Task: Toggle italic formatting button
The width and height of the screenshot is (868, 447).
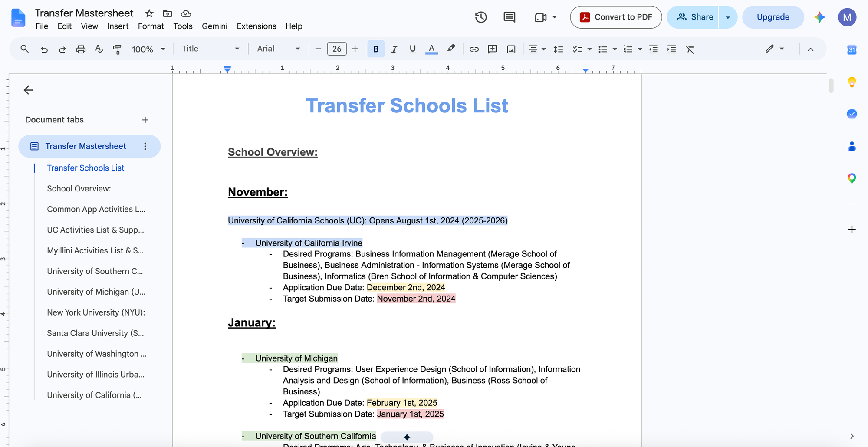Action: [x=394, y=49]
